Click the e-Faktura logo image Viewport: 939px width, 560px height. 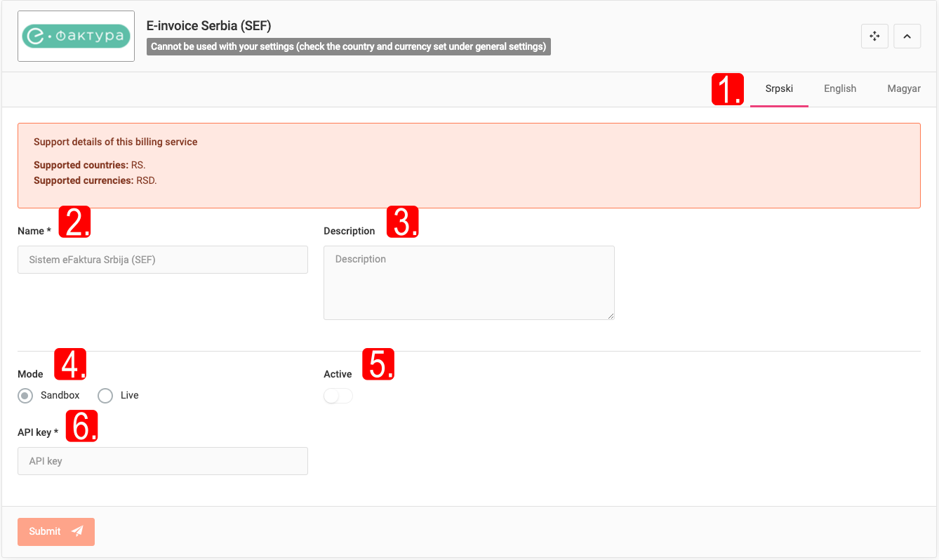coord(76,36)
